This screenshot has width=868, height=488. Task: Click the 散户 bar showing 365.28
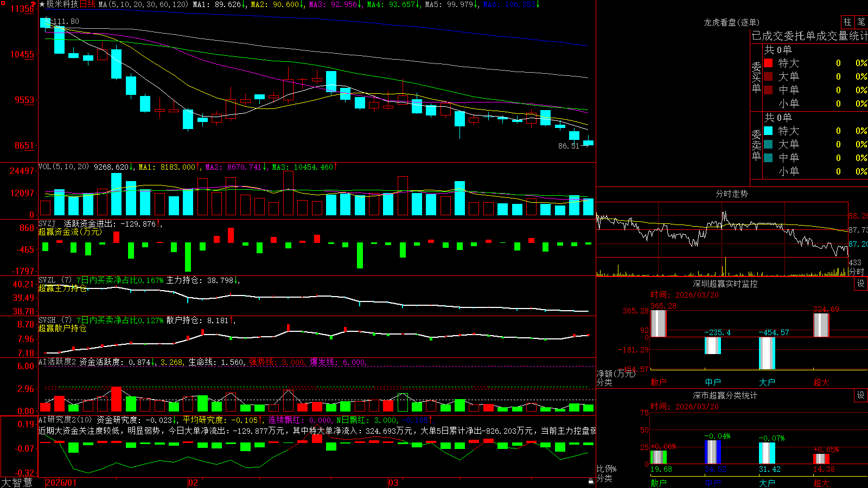click(658, 324)
